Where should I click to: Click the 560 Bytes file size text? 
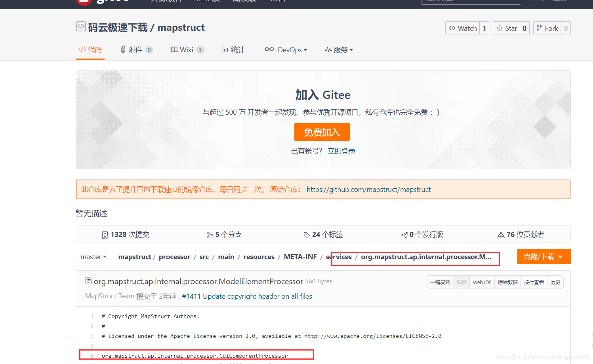pos(318,281)
